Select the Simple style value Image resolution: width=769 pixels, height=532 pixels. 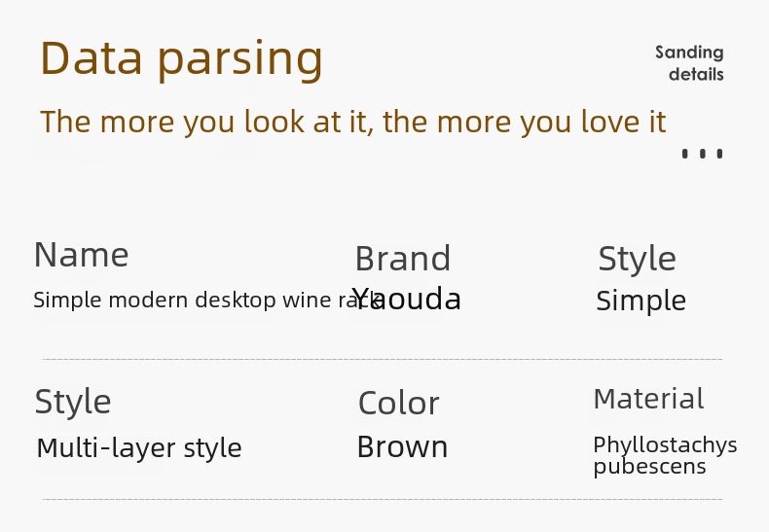tap(641, 301)
